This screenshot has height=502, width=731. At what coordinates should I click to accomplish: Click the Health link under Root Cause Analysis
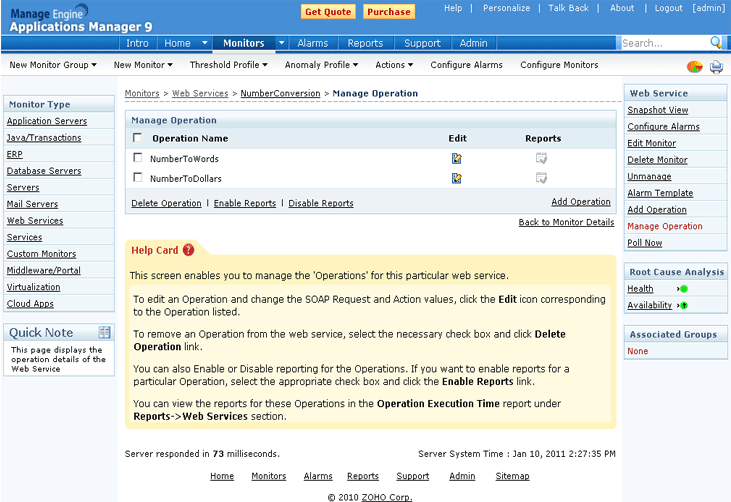pyautogui.click(x=640, y=289)
